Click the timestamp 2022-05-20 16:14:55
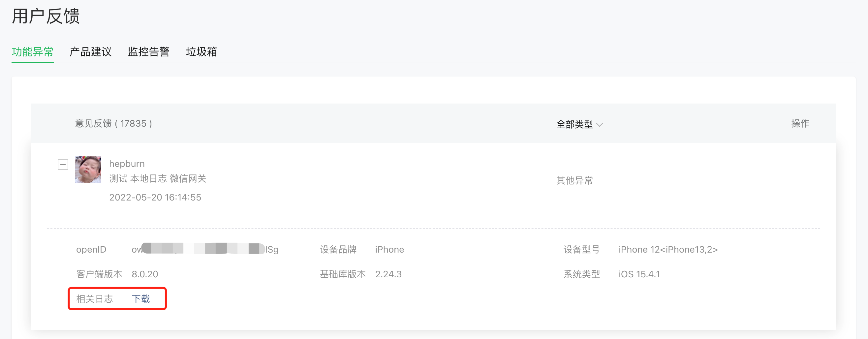This screenshot has width=868, height=339. 155,197
